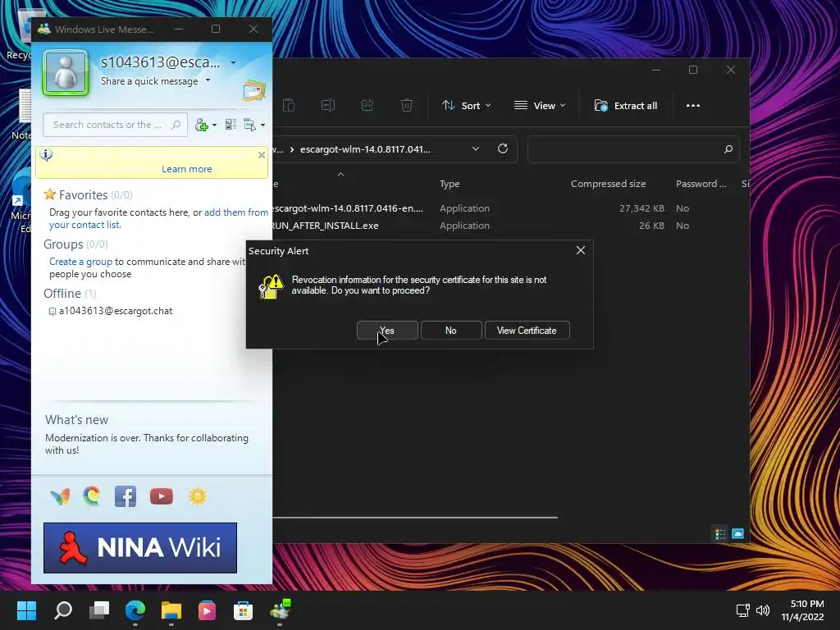Click the Show menu icon in Messenger

point(249,125)
